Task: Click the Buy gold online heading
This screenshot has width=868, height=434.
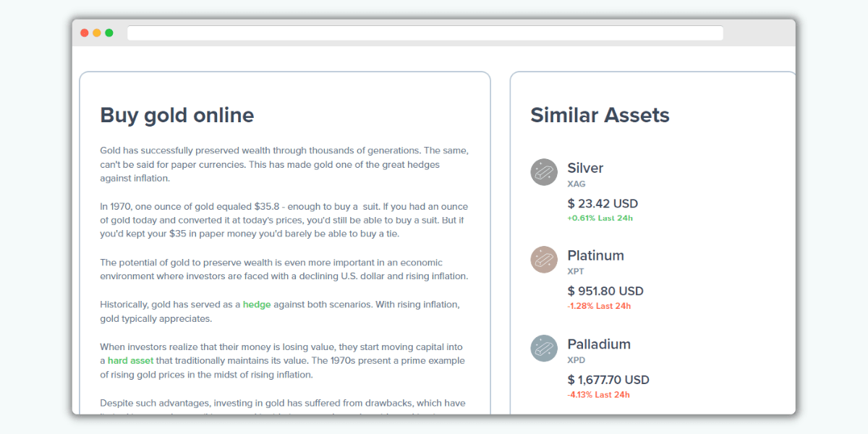Action: (x=176, y=115)
